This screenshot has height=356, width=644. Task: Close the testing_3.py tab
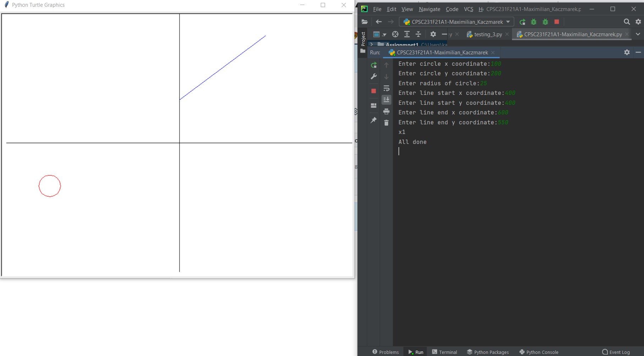507,34
